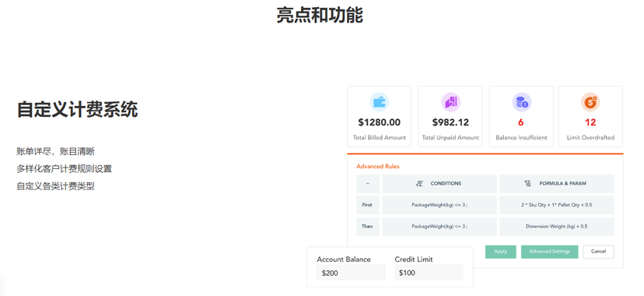Click the square-root icon beside CONDITIONS
644x296 pixels.
click(x=419, y=184)
